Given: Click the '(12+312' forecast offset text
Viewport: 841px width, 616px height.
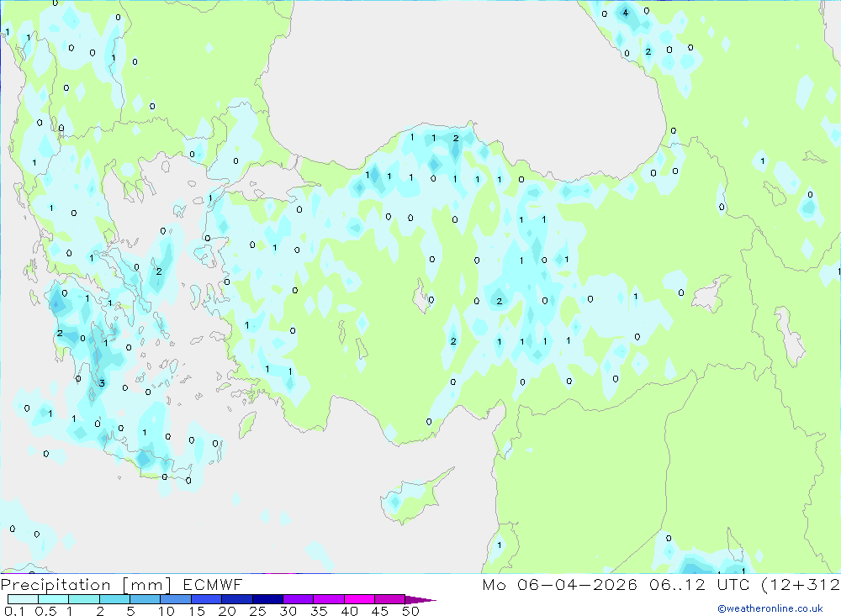Looking at the screenshot, I should 801,585.
